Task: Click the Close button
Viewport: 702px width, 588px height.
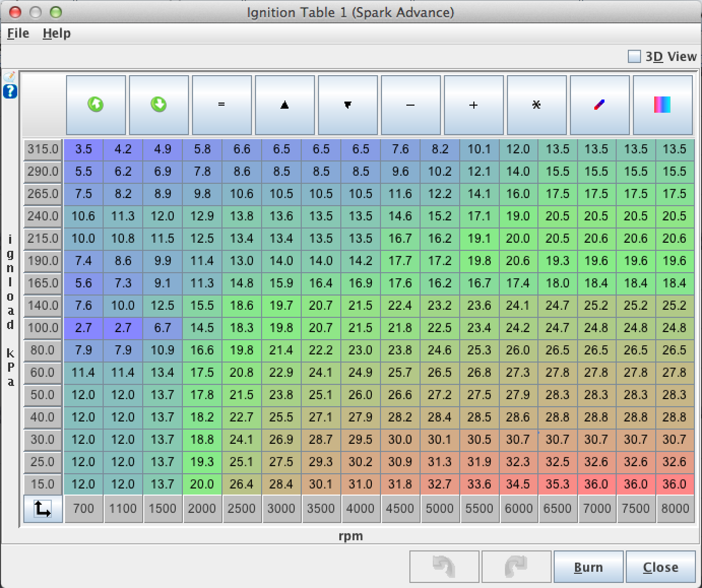Action: pyautogui.click(x=660, y=567)
